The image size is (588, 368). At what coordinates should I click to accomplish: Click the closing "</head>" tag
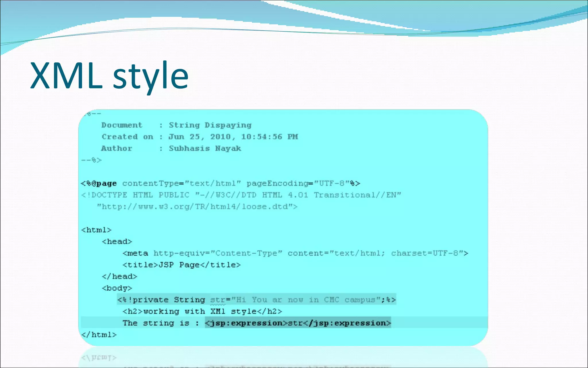tap(119, 277)
